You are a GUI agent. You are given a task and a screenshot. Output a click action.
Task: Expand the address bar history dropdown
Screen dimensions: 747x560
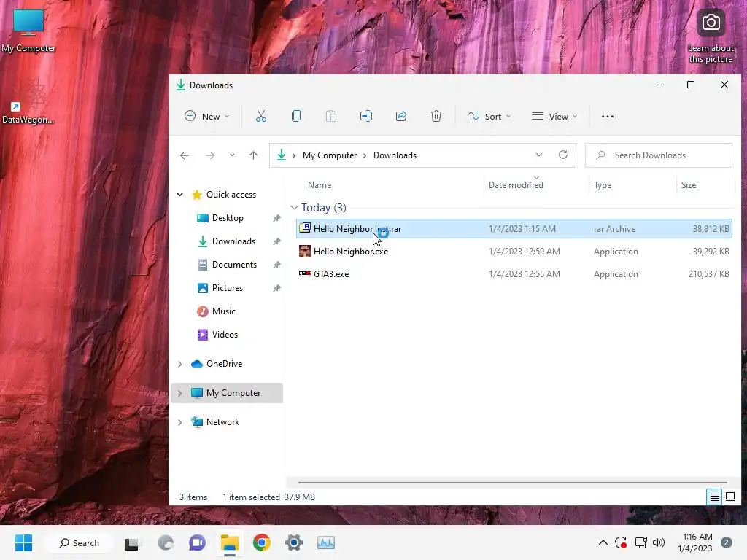click(x=539, y=155)
